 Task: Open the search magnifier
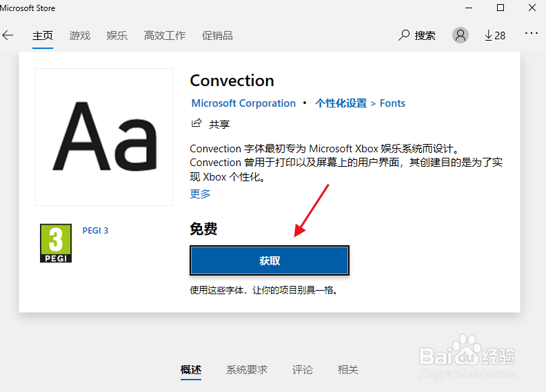tap(403, 35)
